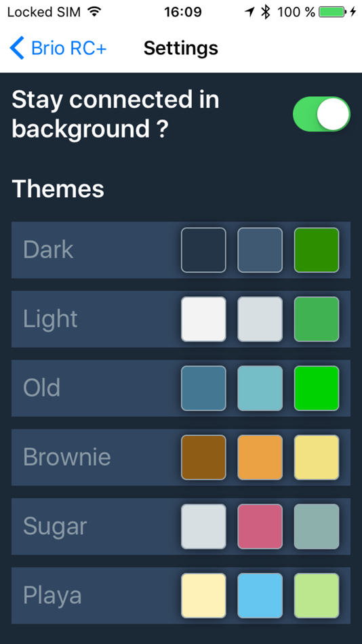The height and width of the screenshot is (644, 362).
Task: Select the pink swatch in Sugar theme
Action: 260,526
